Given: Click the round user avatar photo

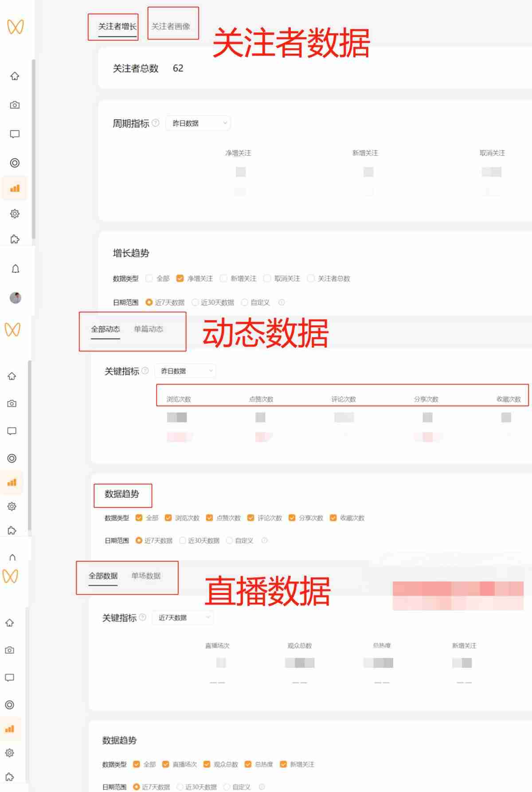Looking at the screenshot, I should tap(16, 297).
